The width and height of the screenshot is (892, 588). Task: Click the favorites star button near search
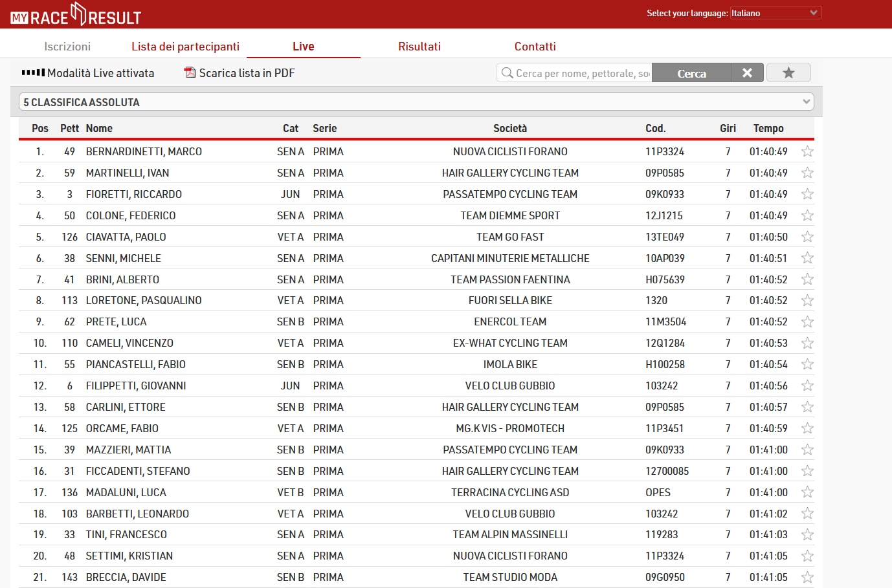pos(788,73)
